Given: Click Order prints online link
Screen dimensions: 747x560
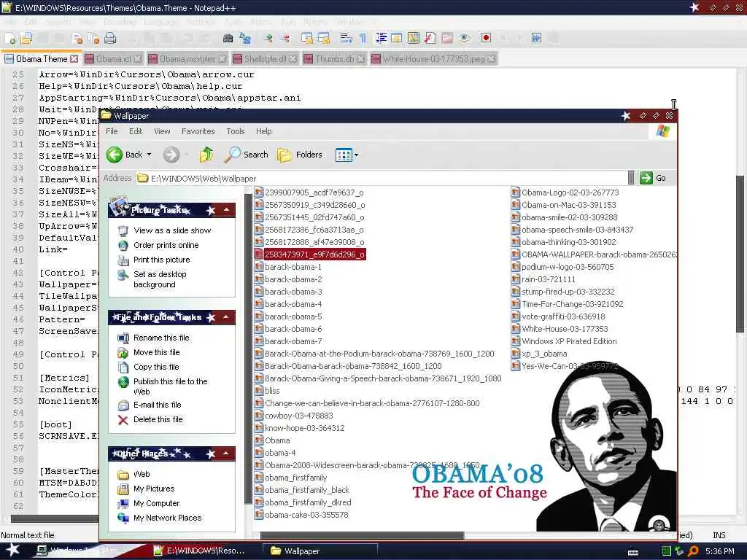Looking at the screenshot, I should pos(166,245).
